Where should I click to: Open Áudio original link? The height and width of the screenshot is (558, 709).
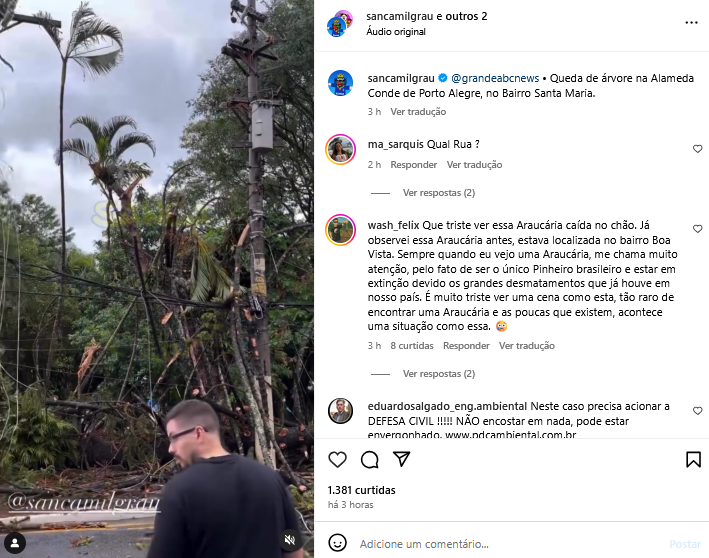pyautogui.click(x=396, y=32)
